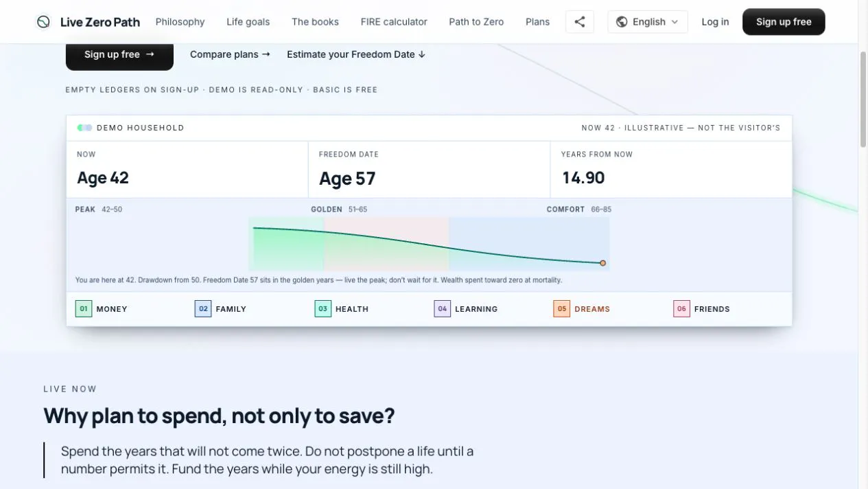Click the Live Zero Path brand name

[x=100, y=22]
